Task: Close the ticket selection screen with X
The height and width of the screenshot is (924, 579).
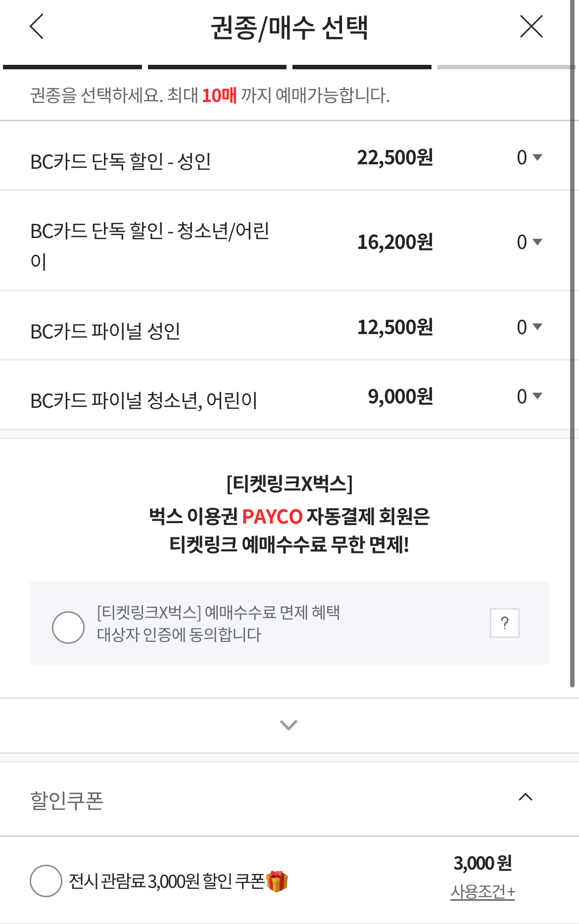Action: [x=531, y=27]
